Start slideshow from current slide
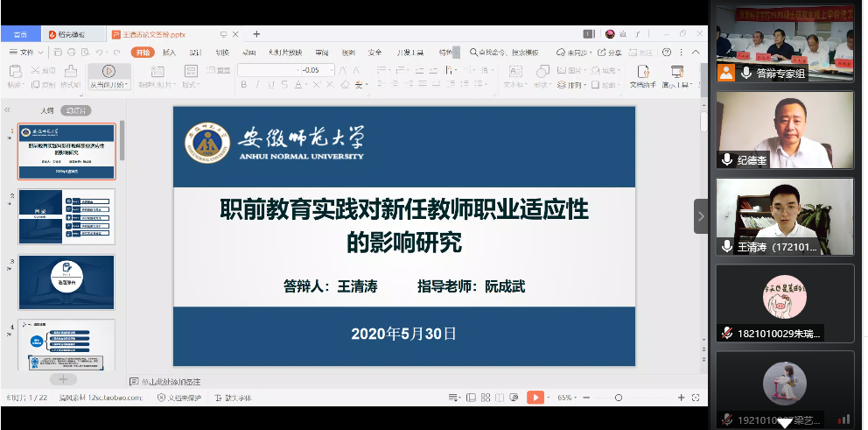The height and width of the screenshot is (430, 868). (108, 72)
